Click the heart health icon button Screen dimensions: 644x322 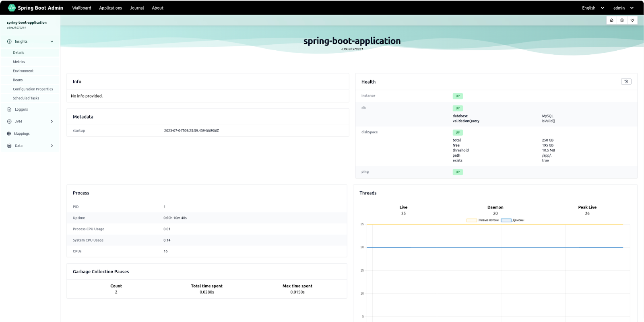(632, 20)
